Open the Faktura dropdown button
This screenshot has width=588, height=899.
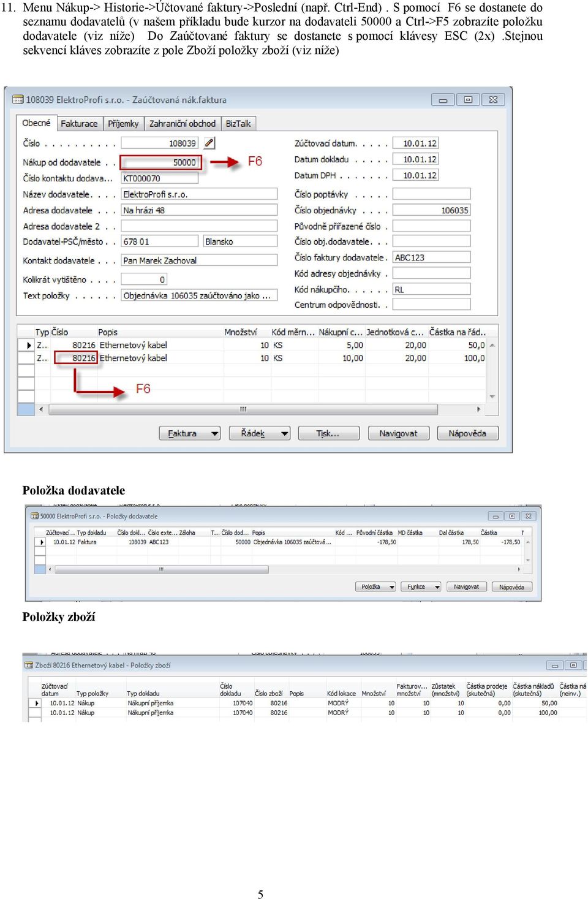pyautogui.click(x=189, y=433)
